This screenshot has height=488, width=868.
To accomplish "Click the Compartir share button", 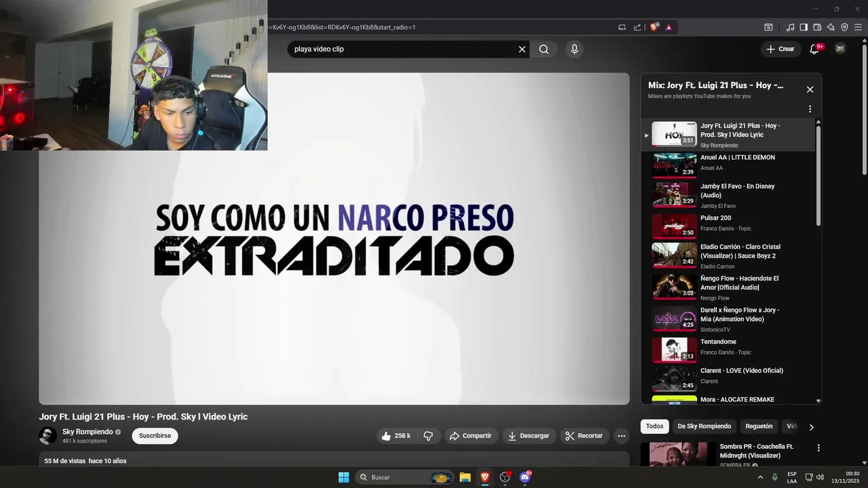I will tap(471, 436).
